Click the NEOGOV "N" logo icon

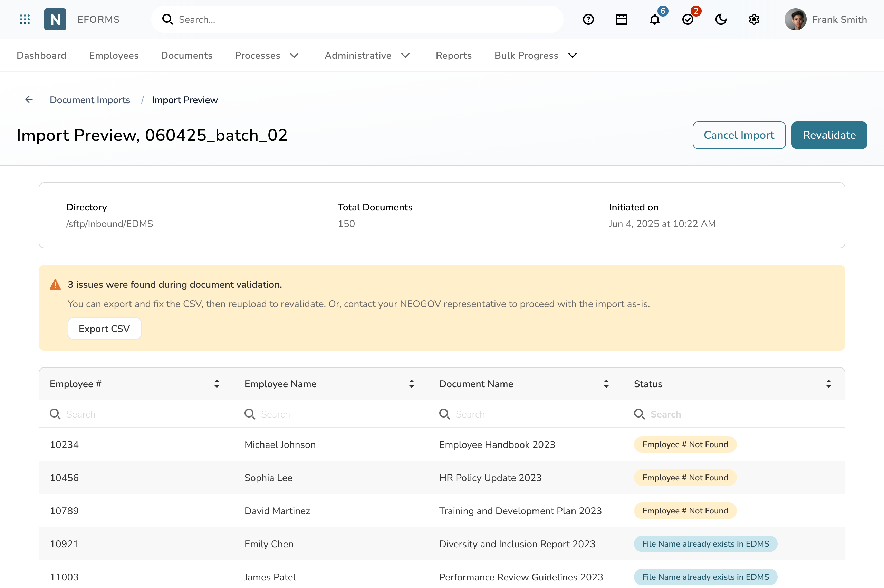pyautogui.click(x=55, y=19)
